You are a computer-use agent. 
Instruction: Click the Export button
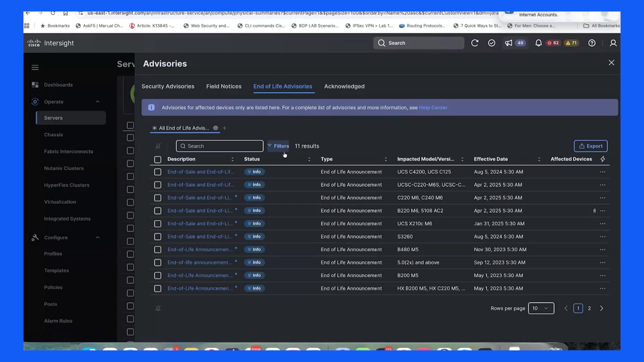591,146
